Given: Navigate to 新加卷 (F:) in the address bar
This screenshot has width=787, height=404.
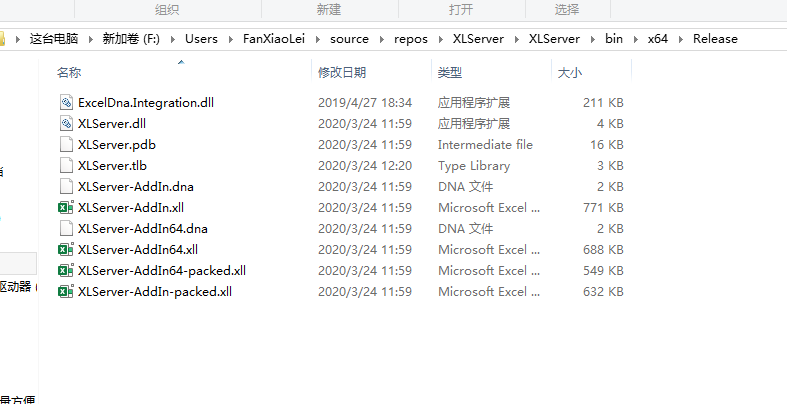Looking at the screenshot, I should pyautogui.click(x=131, y=39).
